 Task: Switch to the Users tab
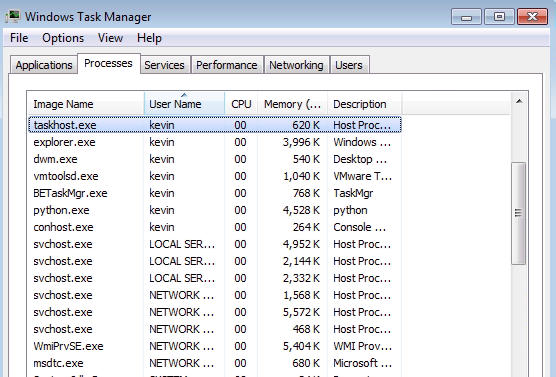[x=349, y=65]
